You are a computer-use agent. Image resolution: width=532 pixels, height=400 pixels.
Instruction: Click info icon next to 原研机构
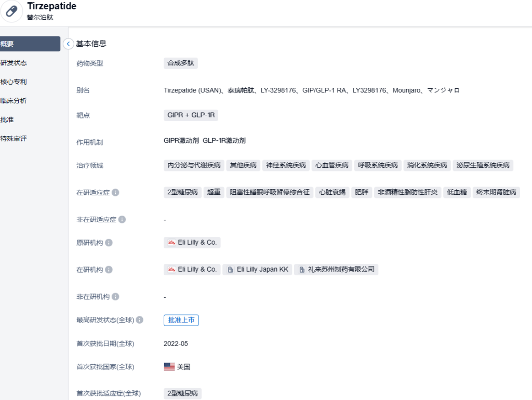109,243
